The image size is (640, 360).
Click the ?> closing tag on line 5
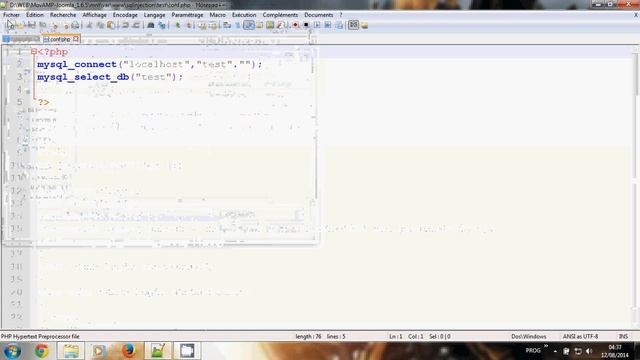(x=43, y=102)
